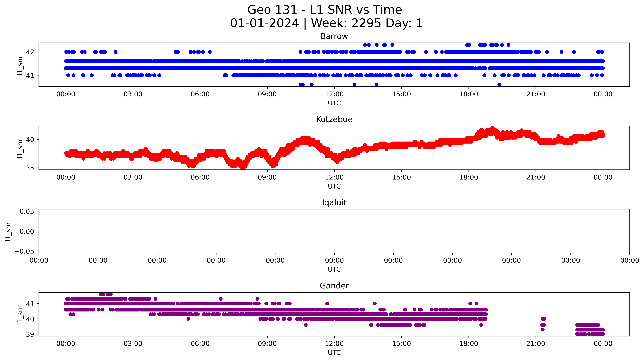Click the '01-01-2024 | Week: 2295 Day: 1' subtitle
This screenshot has height=361, width=644.
click(x=326, y=23)
